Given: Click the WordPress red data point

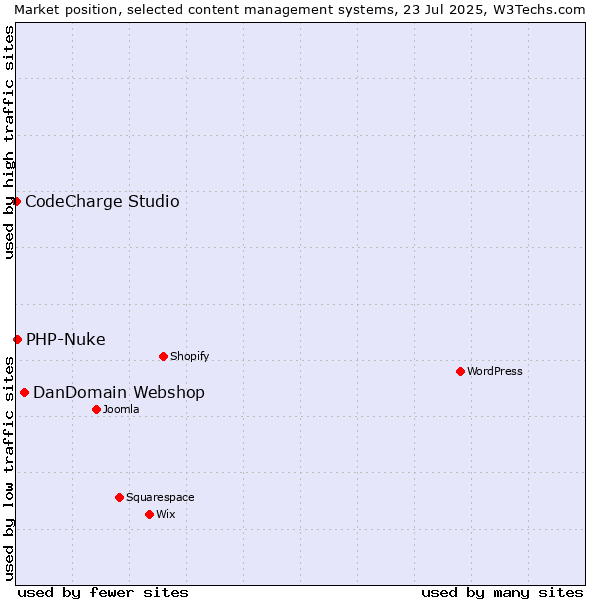Looking at the screenshot, I should pyautogui.click(x=460, y=372).
